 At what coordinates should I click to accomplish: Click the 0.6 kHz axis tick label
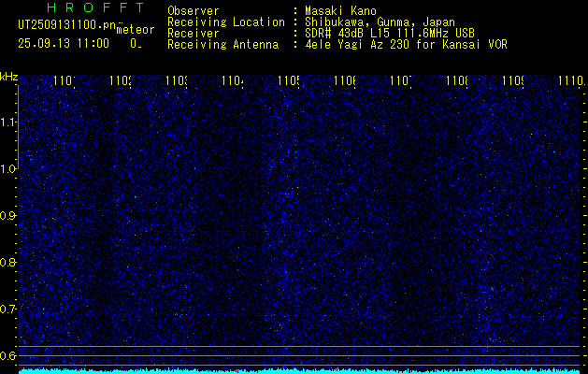click(7, 355)
